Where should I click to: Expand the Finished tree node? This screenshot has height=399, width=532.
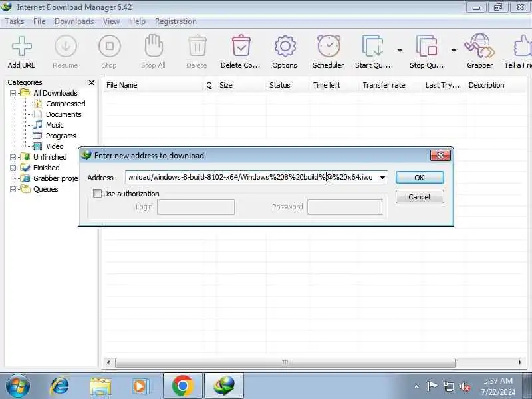click(x=13, y=168)
